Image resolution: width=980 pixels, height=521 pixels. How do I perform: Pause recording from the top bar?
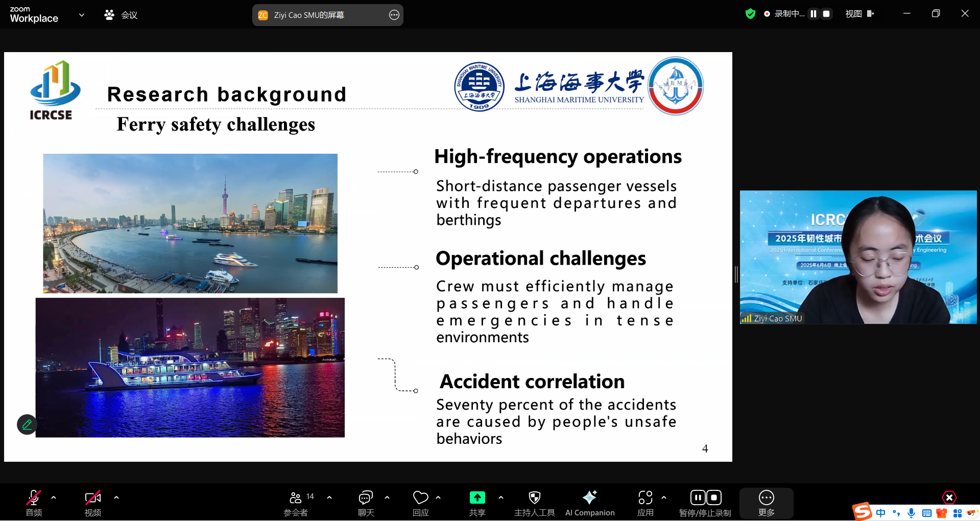click(x=814, y=14)
